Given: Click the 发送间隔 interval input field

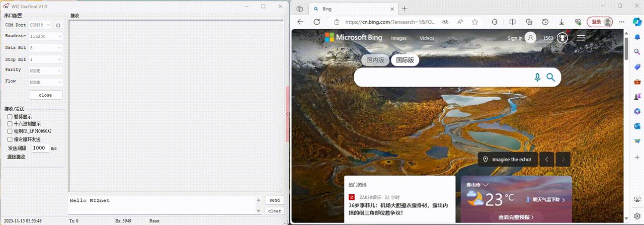Looking at the screenshot, I should (40, 148).
